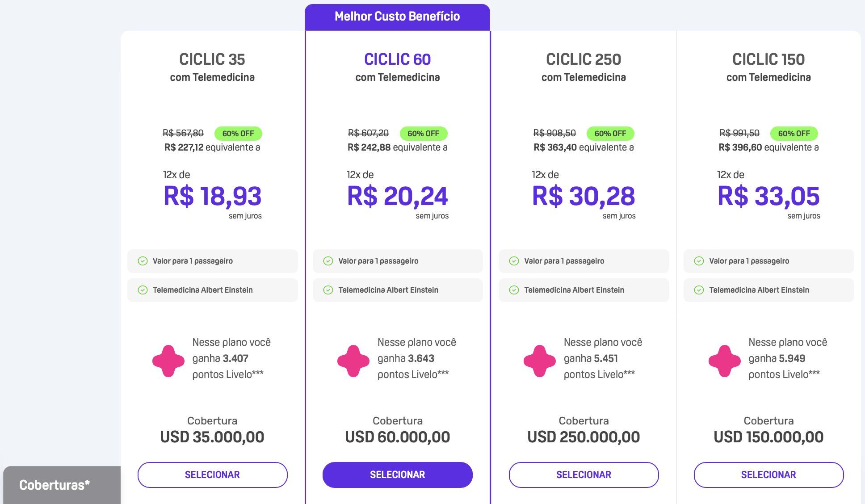Click the pink Livelo icon in CICLIC 250
The image size is (865, 504).
coord(540,361)
